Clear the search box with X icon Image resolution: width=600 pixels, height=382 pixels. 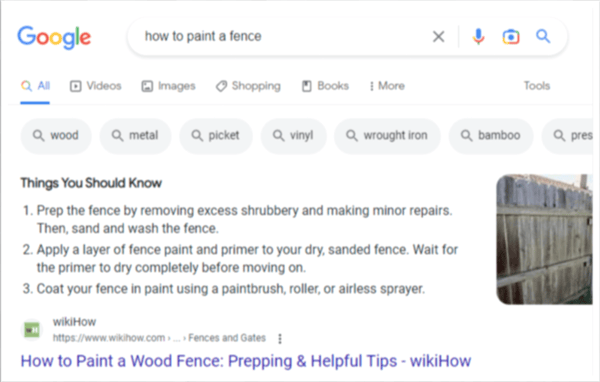tap(439, 37)
